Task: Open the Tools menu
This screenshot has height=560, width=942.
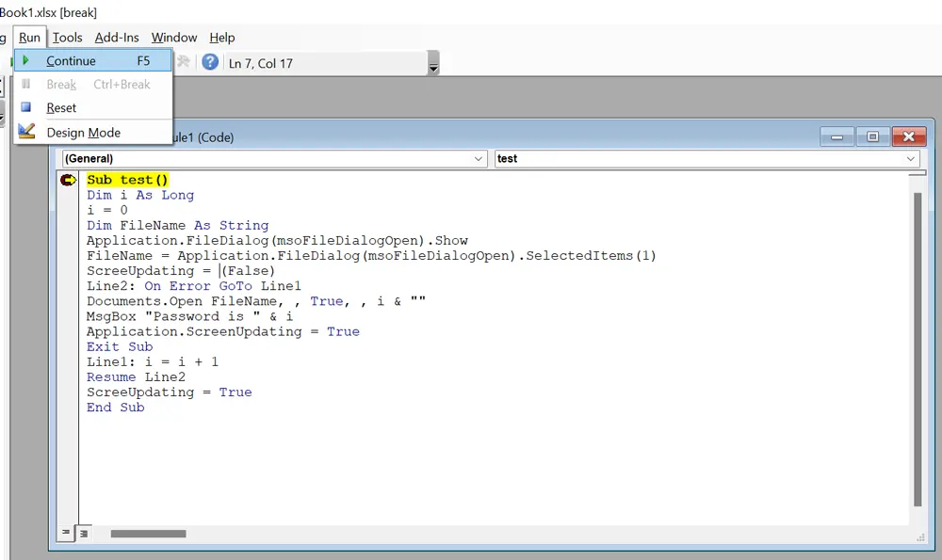Action: click(68, 38)
